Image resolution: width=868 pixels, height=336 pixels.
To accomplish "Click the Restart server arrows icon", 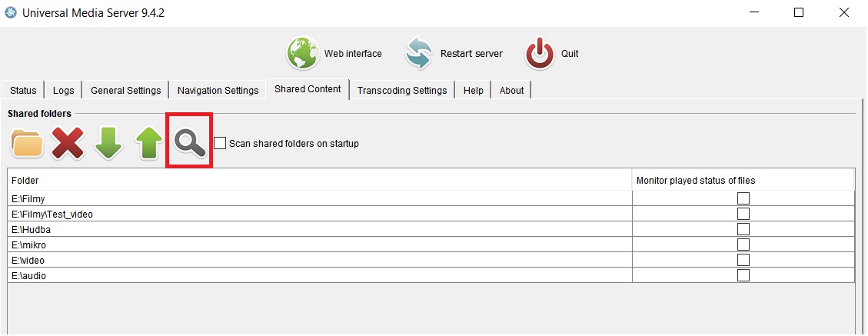I will click(418, 53).
